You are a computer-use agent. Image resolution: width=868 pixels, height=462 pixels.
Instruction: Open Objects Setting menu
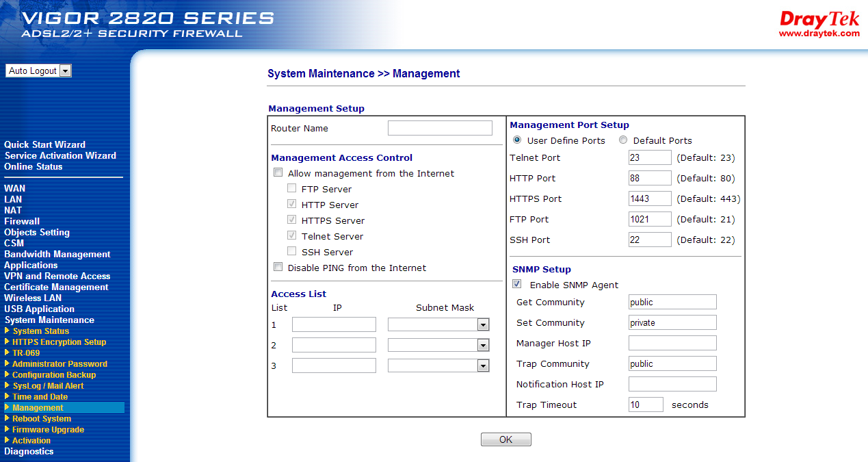point(37,232)
